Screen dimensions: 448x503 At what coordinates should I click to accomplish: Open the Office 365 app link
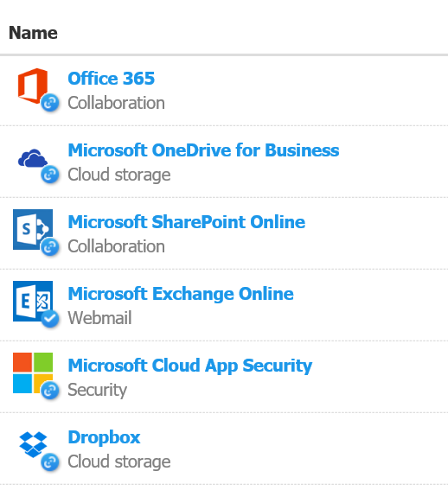click(112, 79)
